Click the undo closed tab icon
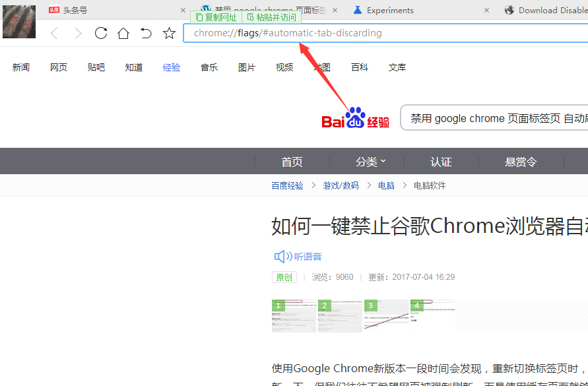 point(146,34)
